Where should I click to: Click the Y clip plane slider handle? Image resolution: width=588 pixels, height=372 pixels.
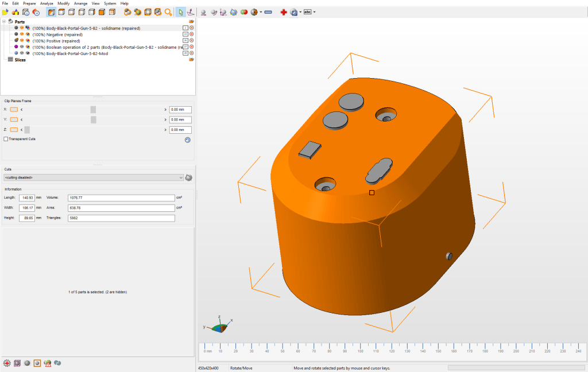tap(93, 119)
